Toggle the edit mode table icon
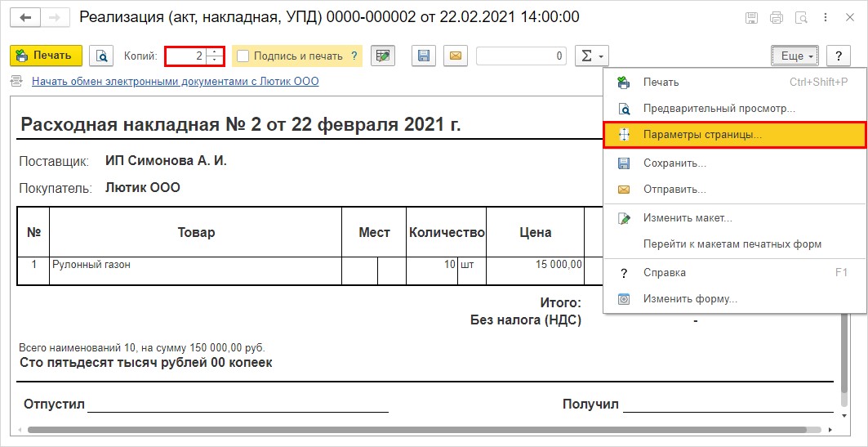This screenshot has height=447, width=868. [x=382, y=56]
